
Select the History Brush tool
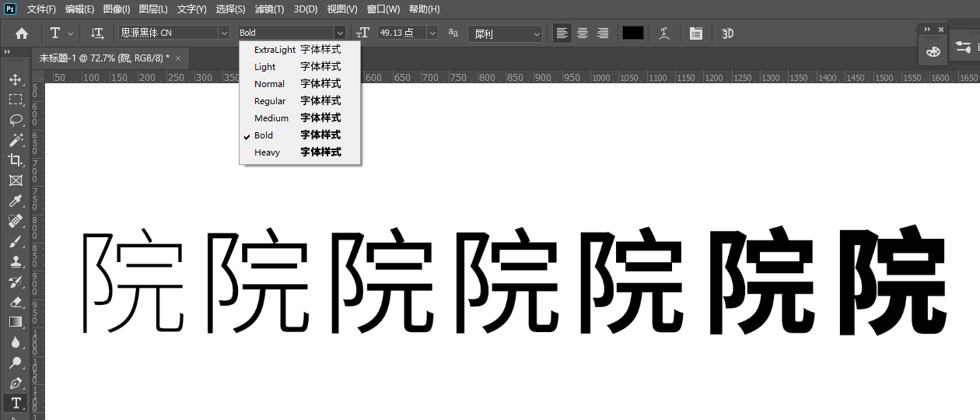point(16,282)
